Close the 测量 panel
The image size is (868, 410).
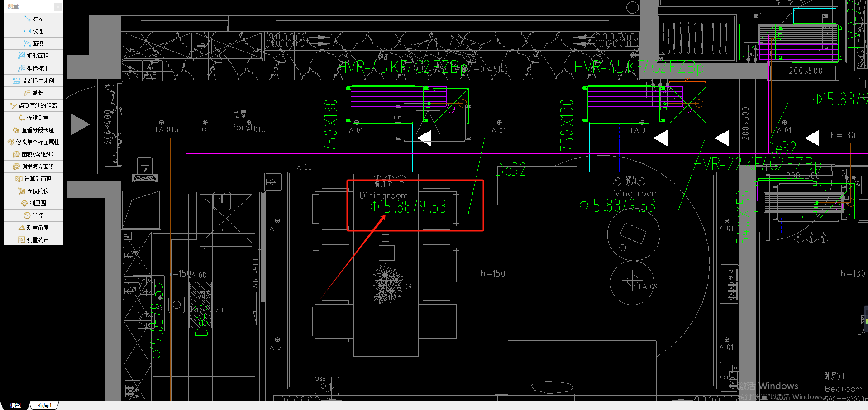pyautogui.click(x=58, y=6)
